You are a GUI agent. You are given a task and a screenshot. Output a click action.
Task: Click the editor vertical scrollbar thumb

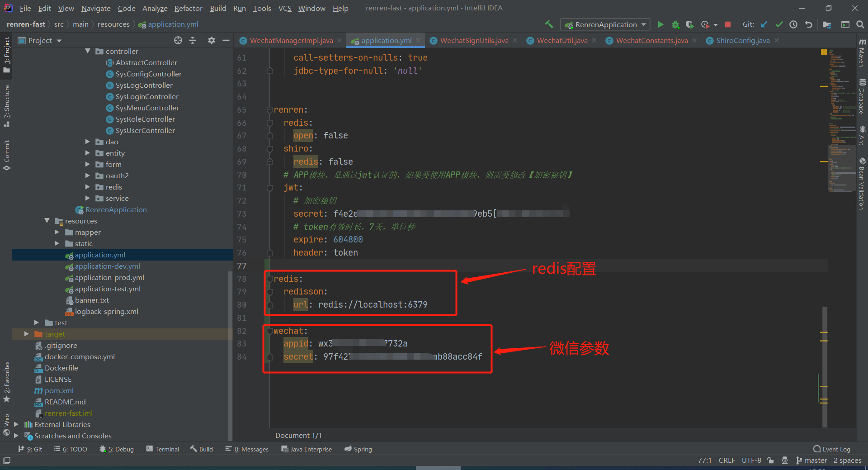824,367
